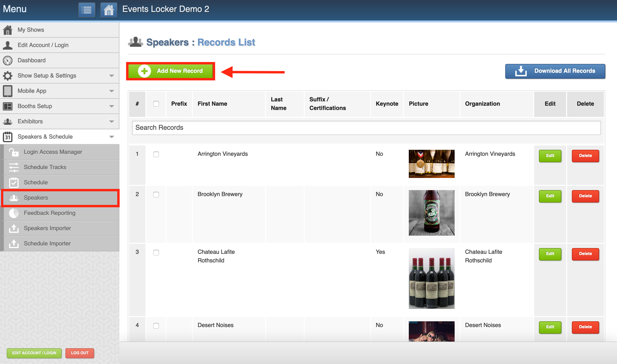Click the Dashboard gauge icon
This screenshot has width=617, height=364.
click(x=8, y=60)
